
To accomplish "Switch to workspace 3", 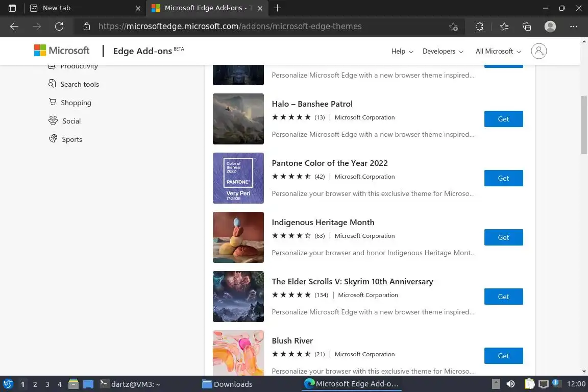I will pyautogui.click(x=47, y=384).
